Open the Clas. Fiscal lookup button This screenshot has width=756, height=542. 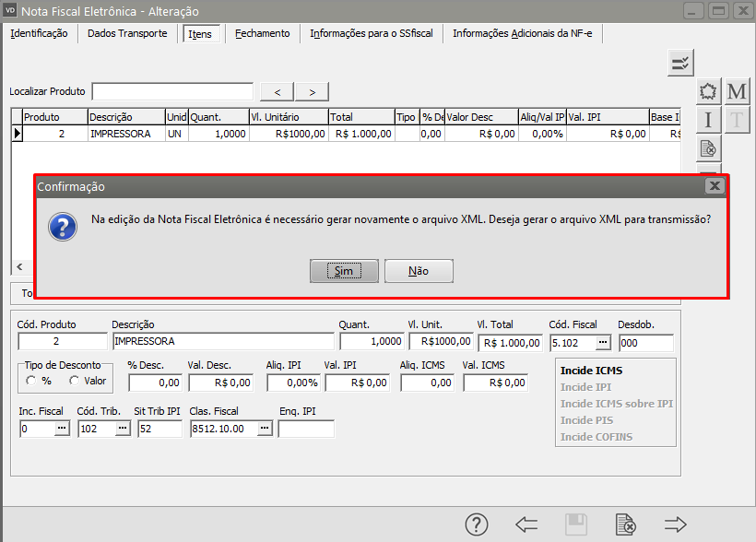tap(264, 429)
